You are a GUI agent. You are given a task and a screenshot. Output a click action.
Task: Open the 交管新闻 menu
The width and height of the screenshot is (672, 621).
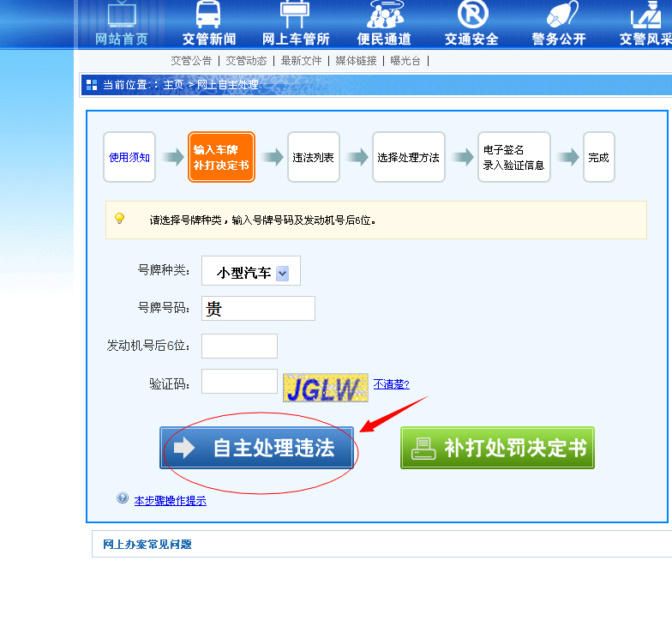tap(209, 39)
